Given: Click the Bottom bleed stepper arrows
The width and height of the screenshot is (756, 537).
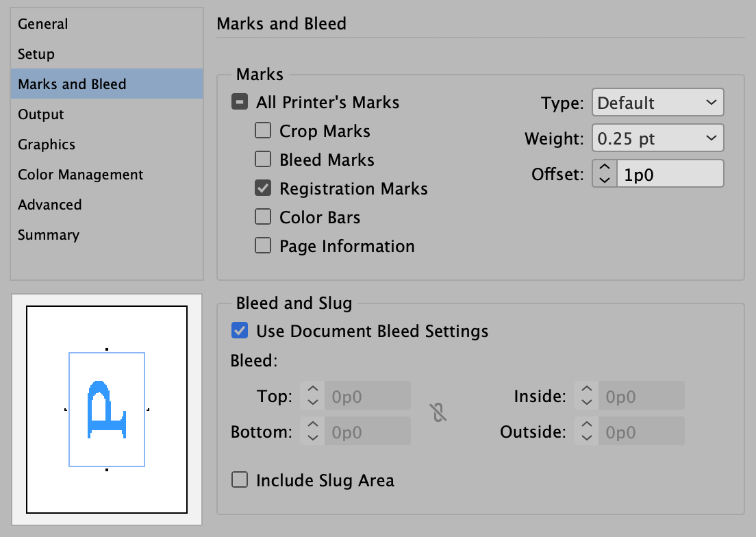Looking at the screenshot, I should pyautogui.click(x=312, y=431).
